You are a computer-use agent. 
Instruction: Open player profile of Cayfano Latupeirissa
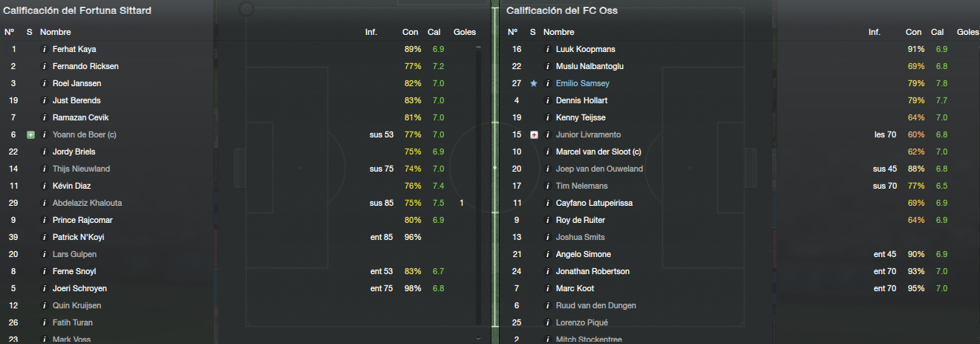[x=594, y=203]
